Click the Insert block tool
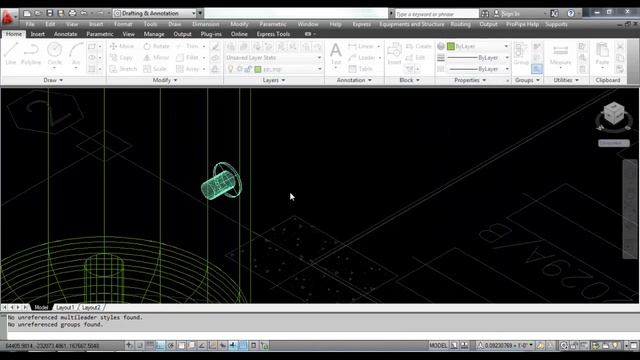640x360 pixels. 394,54
